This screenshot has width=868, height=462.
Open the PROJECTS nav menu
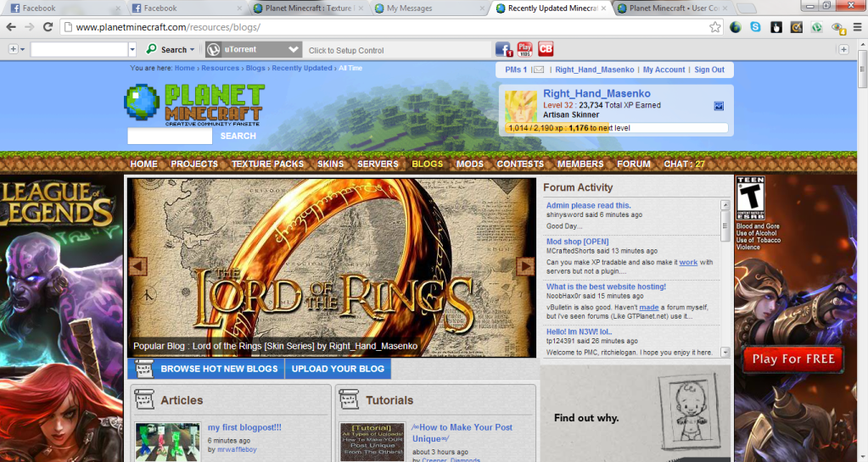(194, 164)
